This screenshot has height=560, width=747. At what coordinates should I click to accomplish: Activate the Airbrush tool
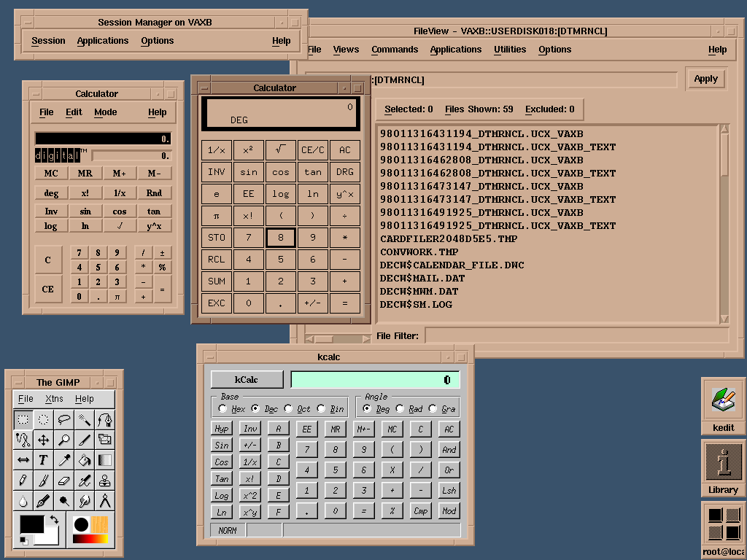pos(85,481)
